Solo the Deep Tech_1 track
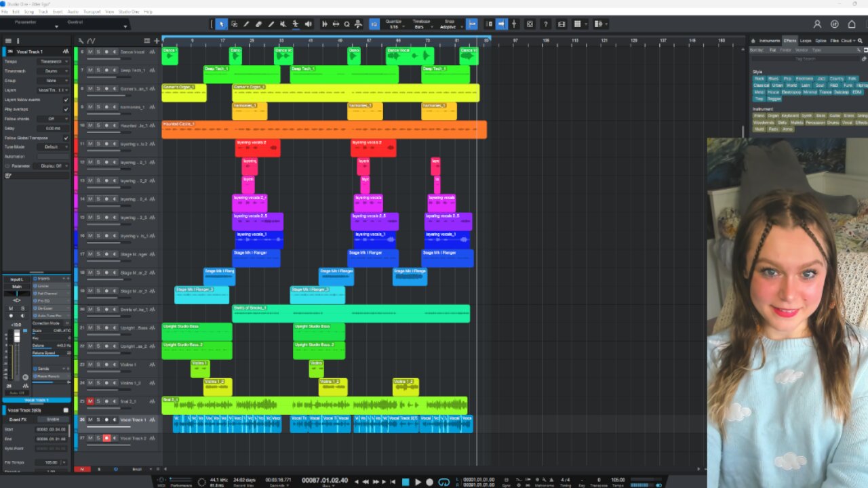The image size is (868, 488). (98, 70)
